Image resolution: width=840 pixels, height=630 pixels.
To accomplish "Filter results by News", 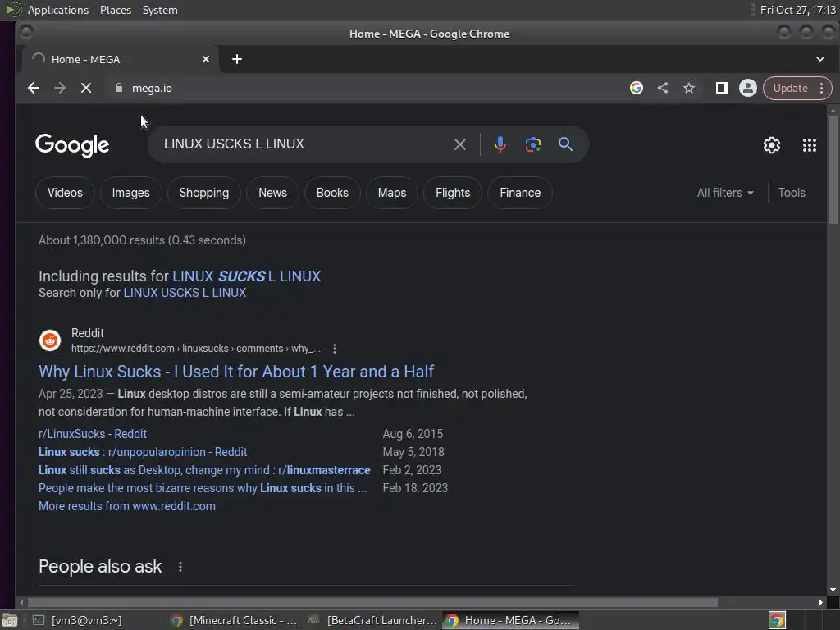I will (272, 193).
